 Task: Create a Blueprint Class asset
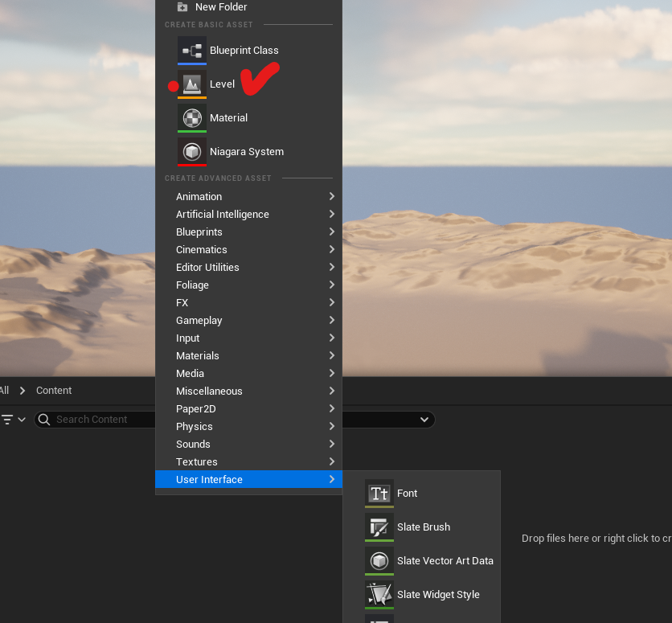pyautogui.click(x=248, y=51)
